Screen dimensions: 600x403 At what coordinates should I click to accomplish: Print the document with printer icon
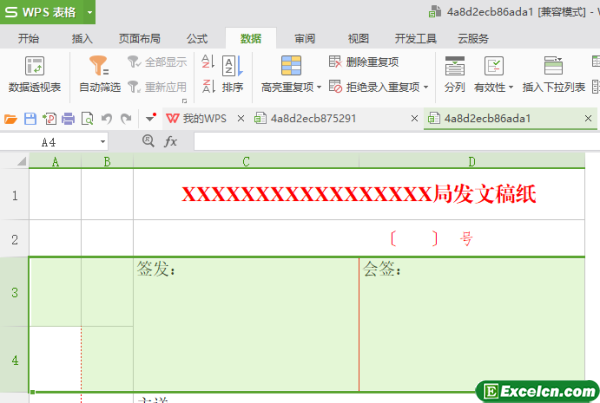tap(68, 119)
